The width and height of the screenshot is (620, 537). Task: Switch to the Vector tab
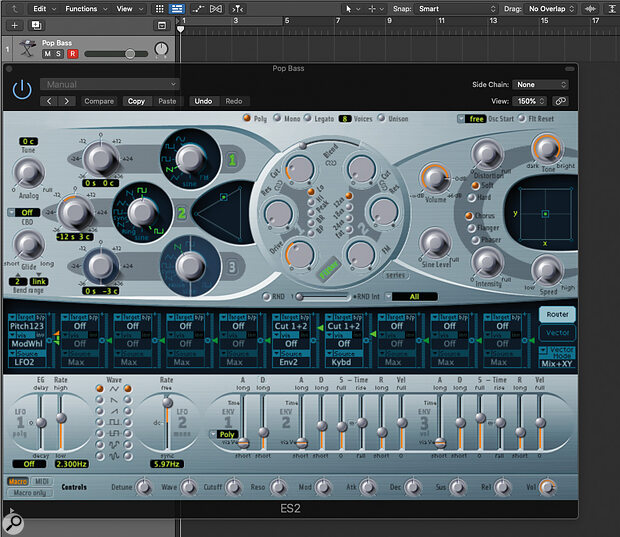pyautogui.click(x=557, y=333)
